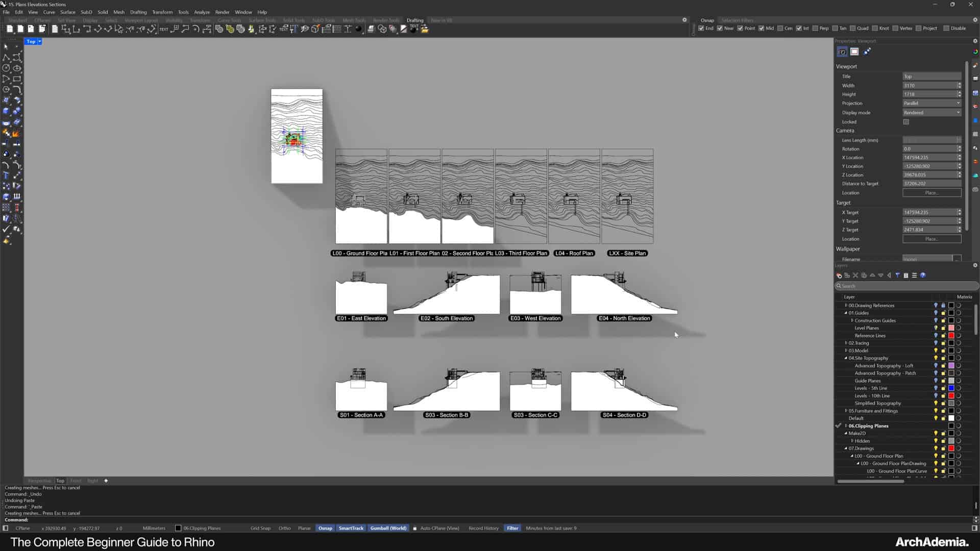This screenshot has height=551, width=980.
Task: Click the Camera Location Place button
Action: [x=932, y=193]
